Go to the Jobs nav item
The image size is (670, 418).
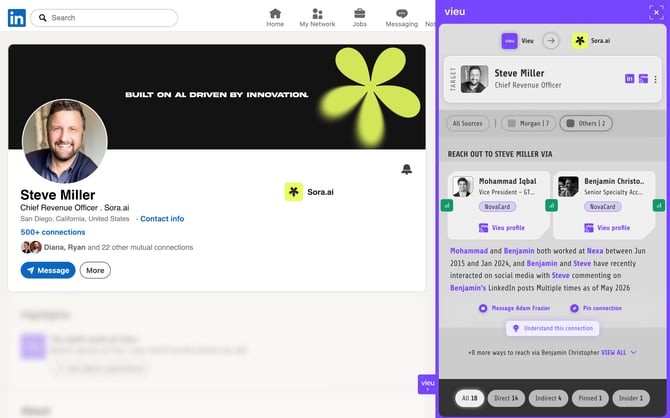point(359,18)
